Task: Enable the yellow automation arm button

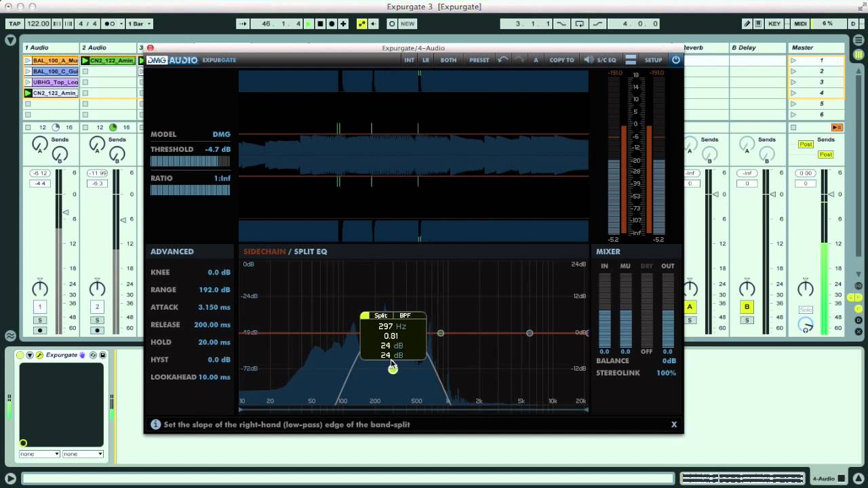Action: [361, 24]
